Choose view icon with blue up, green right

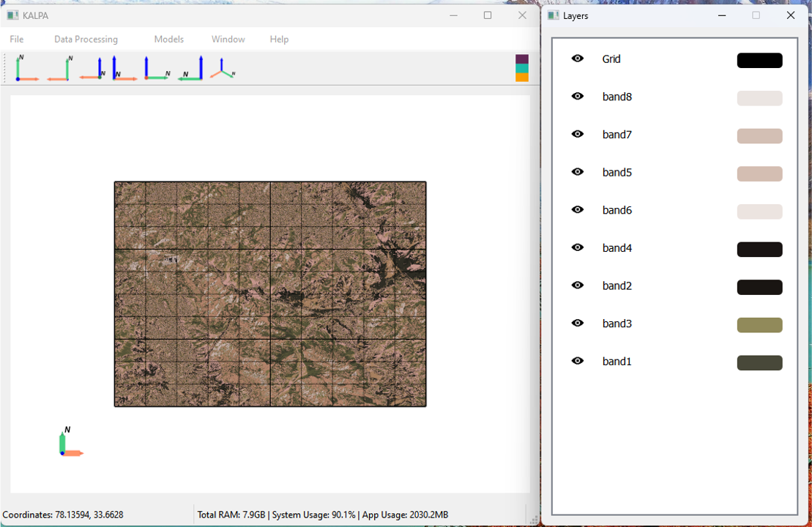click(157, 68)
